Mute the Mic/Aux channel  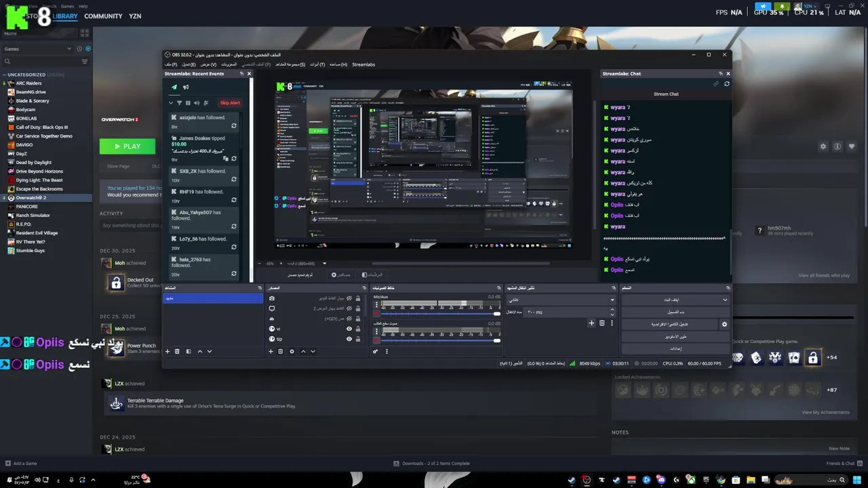point(376,313)
